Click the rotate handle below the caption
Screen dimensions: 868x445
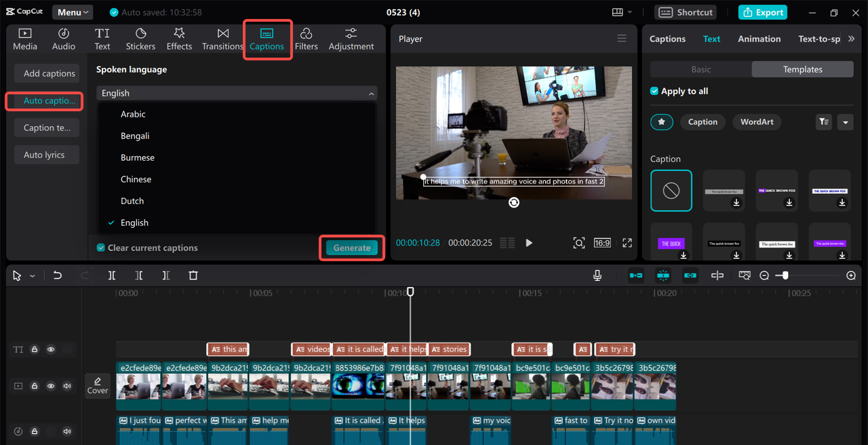514,202
